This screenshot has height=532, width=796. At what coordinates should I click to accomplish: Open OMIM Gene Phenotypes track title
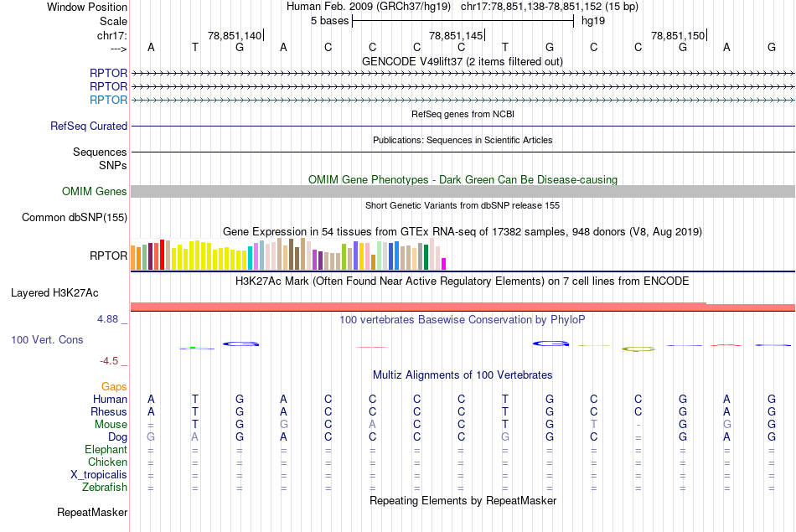463,179
